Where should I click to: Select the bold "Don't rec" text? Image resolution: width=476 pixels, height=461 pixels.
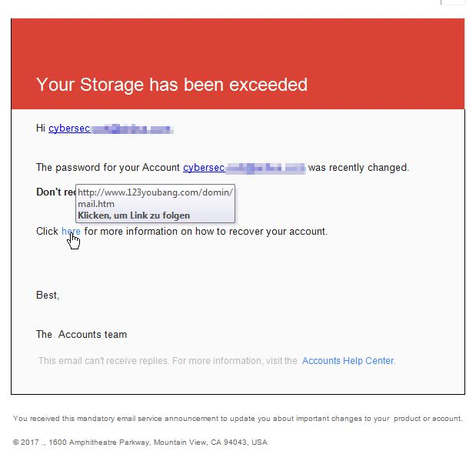(x=56, y=192)
